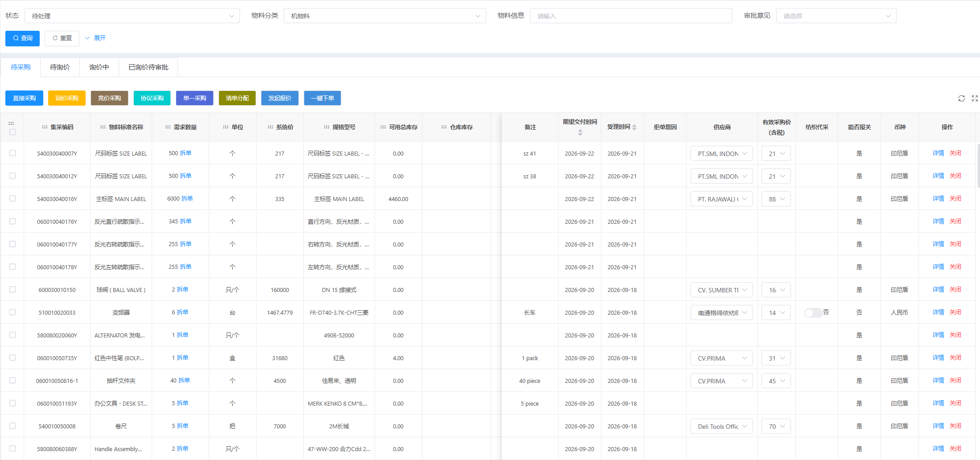The image size is (980, 460).
Task: Tick the checkbox for 540010050008 卷尺
Action: 12,426
